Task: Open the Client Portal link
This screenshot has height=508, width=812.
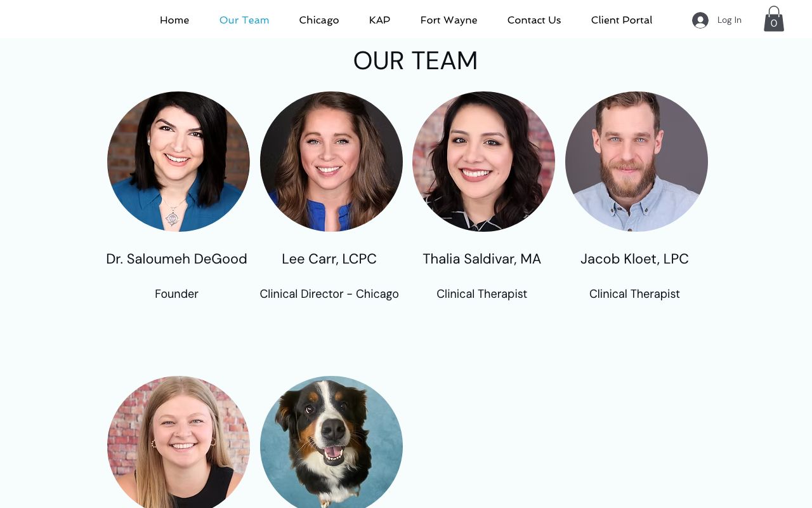Action: pyautogui.click(x=622, y=20)
